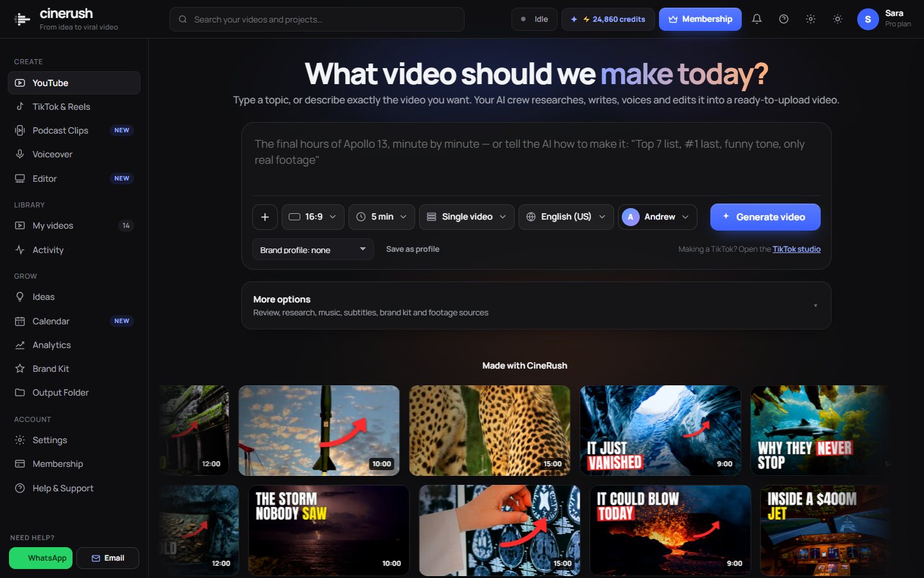Screen dimensions: 924x578
Task: Open the brain scans thumbnail
Action: coord(499,530)
